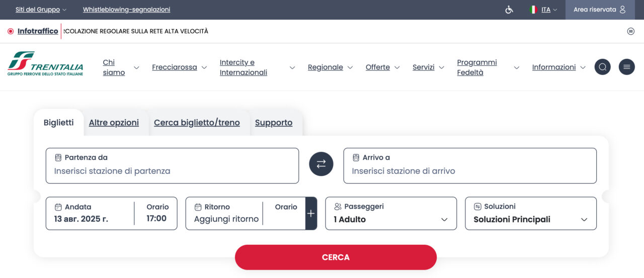The height and width of the screenshot is (278, 644).
Task: Click the plus icon to add return
Action: [311, 213]
